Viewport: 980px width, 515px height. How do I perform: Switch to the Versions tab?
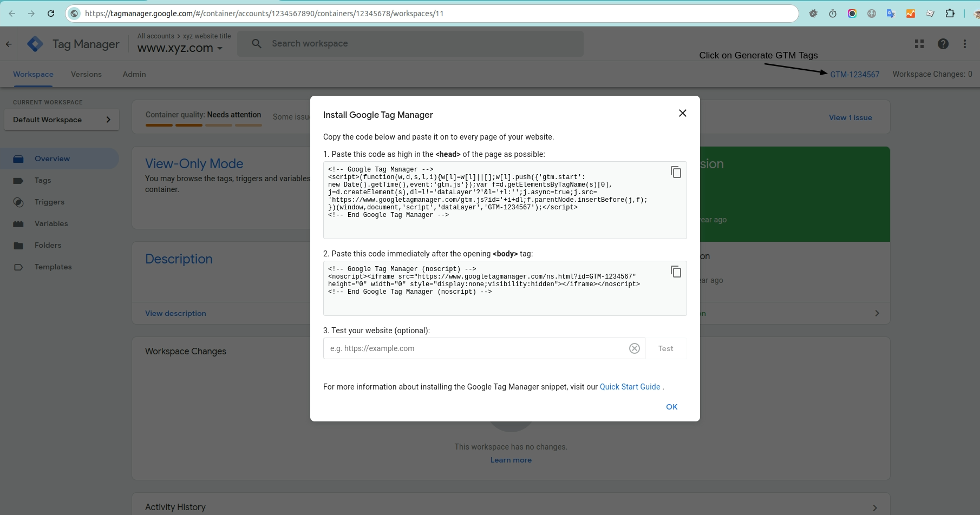click(86, 74)
